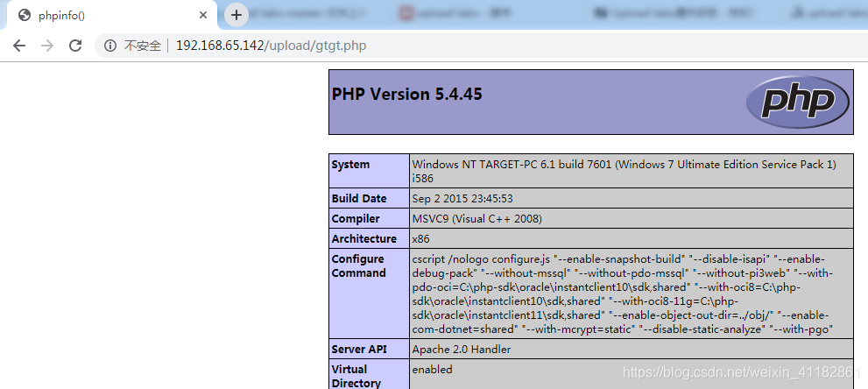The height and width of the screenshot is (389, 868).
Task: Click the Architecture row label
Action: coord(364,238)
